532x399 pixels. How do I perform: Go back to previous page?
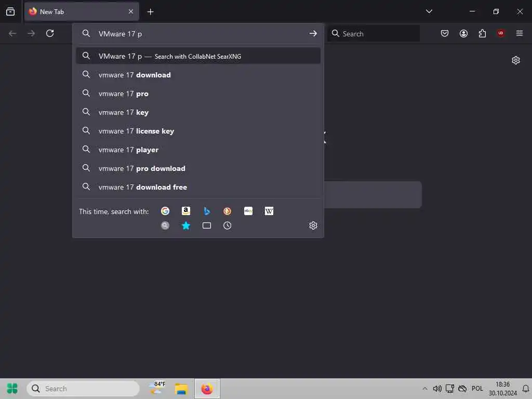tap(12, 33)
